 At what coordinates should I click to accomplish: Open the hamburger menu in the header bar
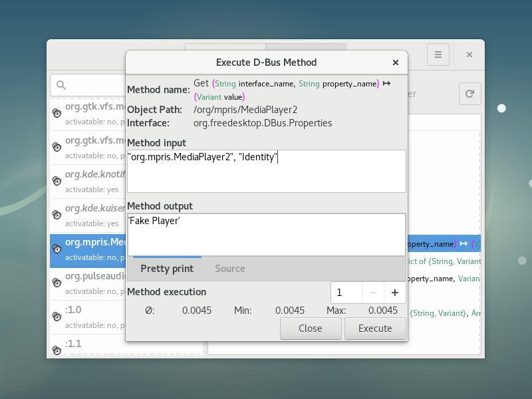(438, 55)
